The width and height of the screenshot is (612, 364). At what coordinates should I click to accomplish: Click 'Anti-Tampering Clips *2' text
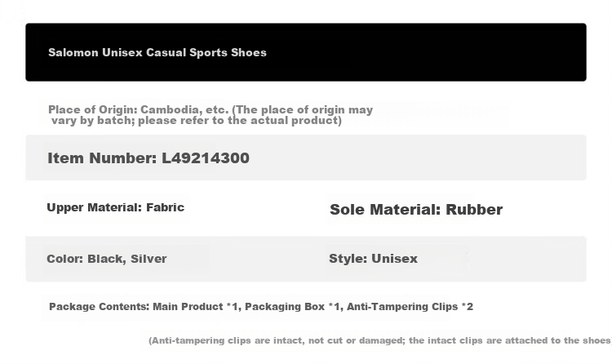tap(410, 307)
